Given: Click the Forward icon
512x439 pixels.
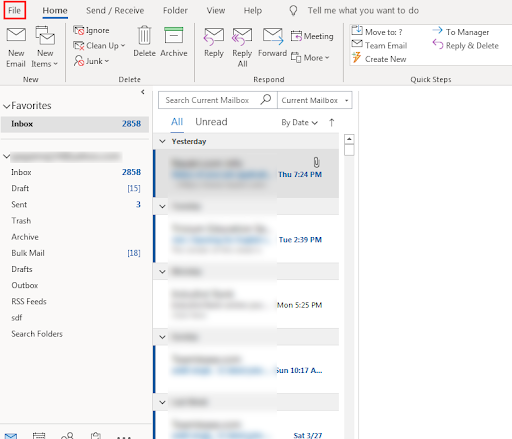Looking at the screenshot, I should point(273,36).
